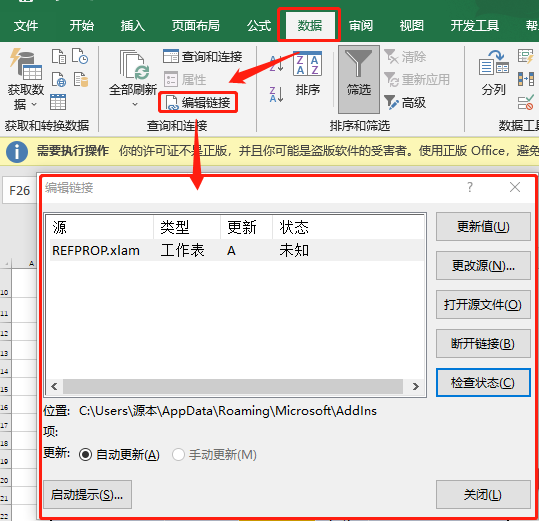Switch to the 开发工具 (Developer) tab
The width and height of the screenshot is (539, 521).
click(x=475, y=26)
